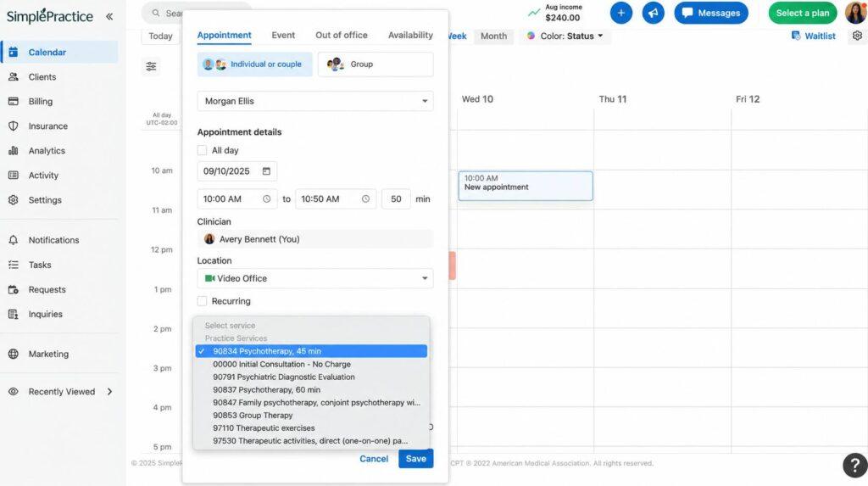Open Messages from the top bar

(711, 13)
